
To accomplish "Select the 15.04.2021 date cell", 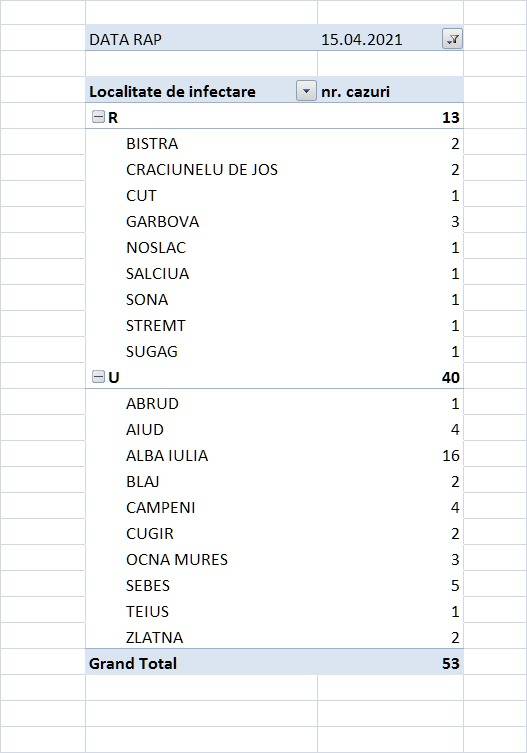I will tap(361, 39).
